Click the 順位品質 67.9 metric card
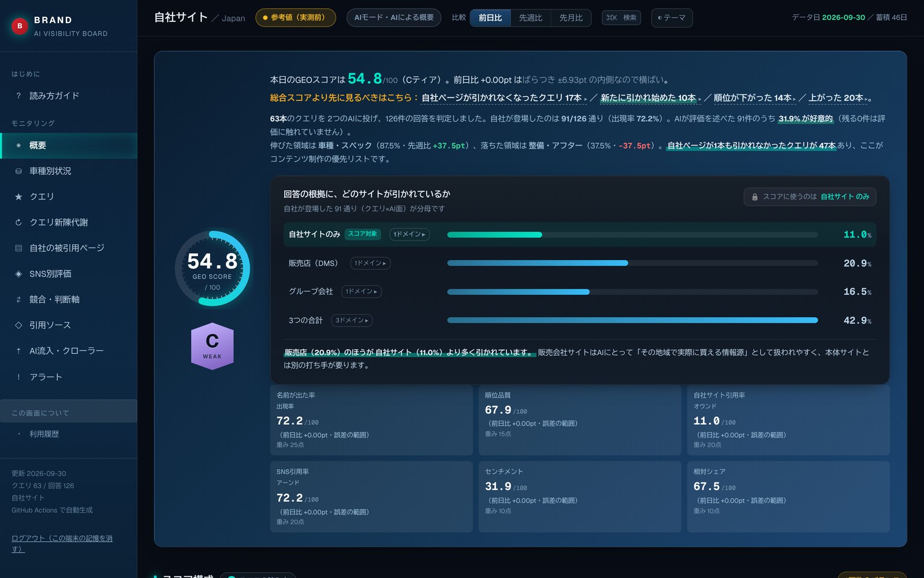 580,420
